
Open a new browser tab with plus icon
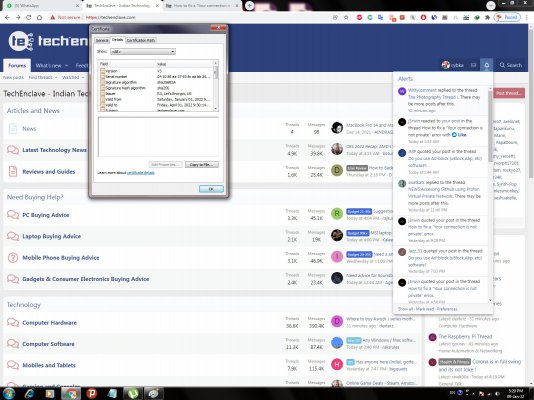click(249, 5)
